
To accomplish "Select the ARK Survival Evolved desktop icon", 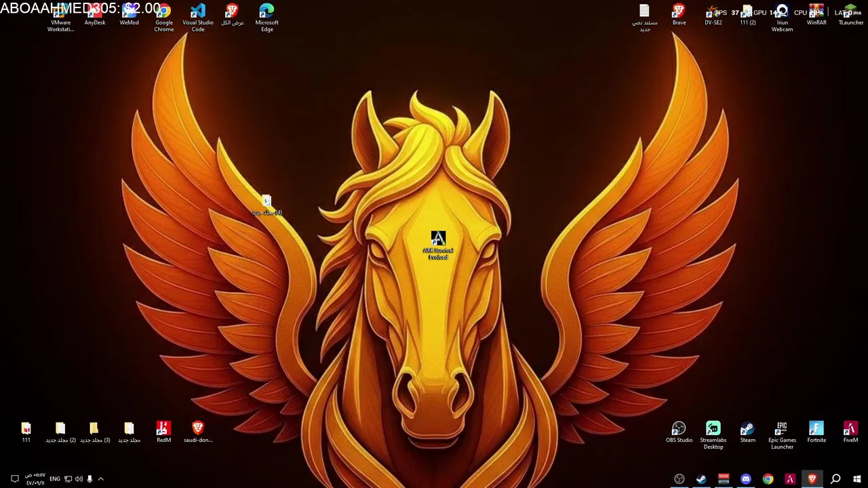I will tap(438, 245).
